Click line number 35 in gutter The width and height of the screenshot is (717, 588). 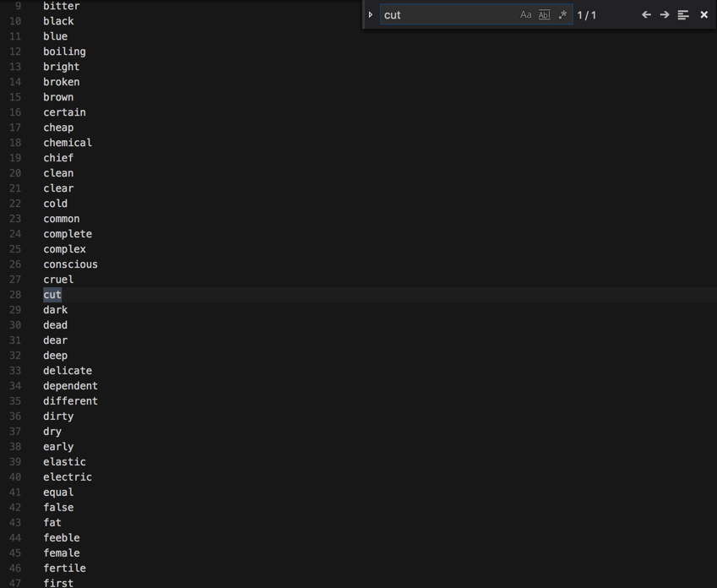[15, 400]
